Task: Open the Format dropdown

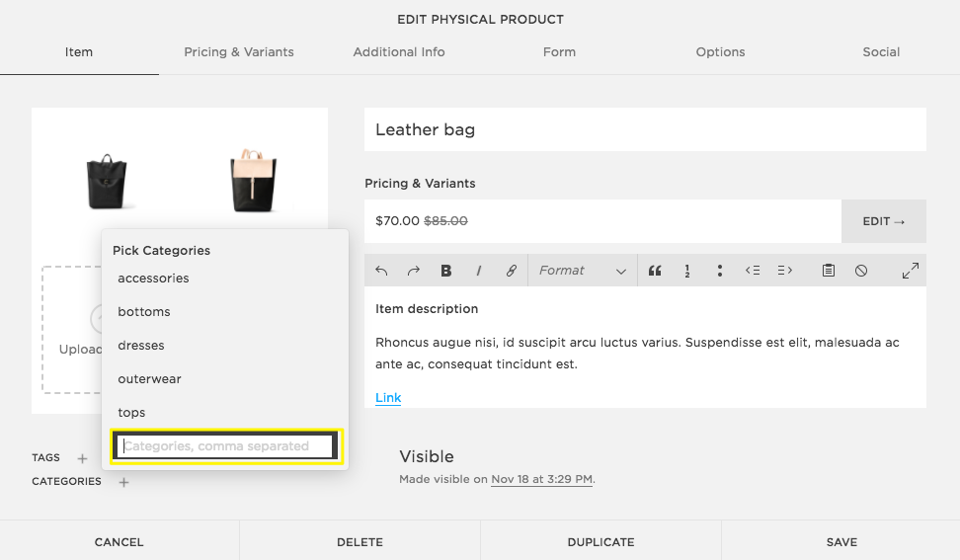Action: [x=582, y=271]
